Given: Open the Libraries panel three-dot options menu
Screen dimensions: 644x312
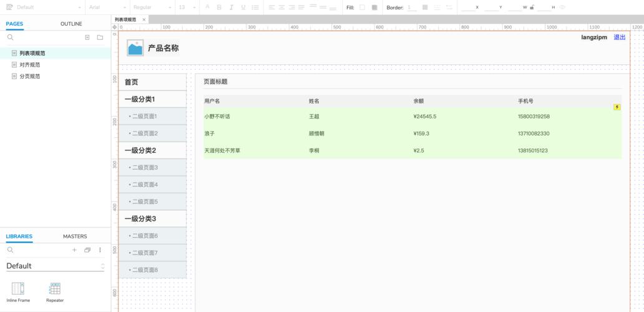Looking at the screenshot, I should pos(100,250).
